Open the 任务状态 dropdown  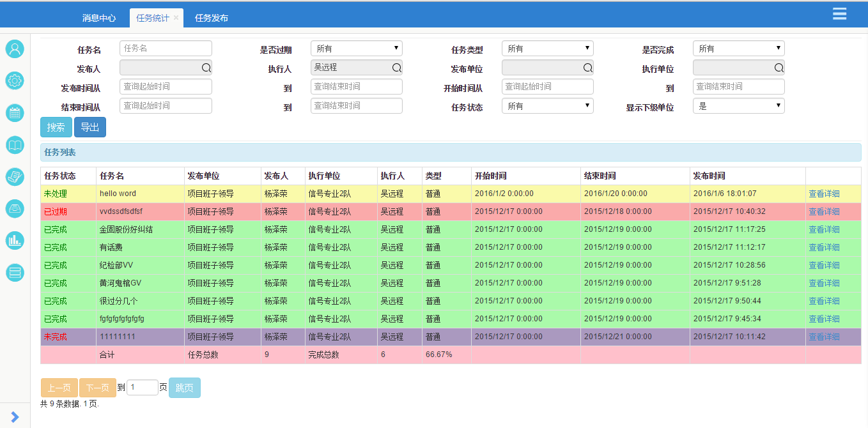click(x=547, y=106)
